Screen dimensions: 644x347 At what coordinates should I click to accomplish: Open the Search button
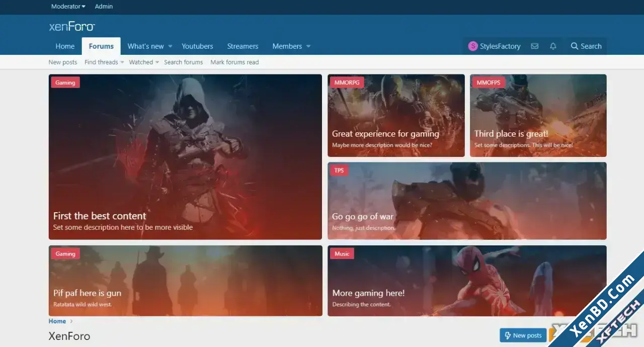(x=586, y=46)
